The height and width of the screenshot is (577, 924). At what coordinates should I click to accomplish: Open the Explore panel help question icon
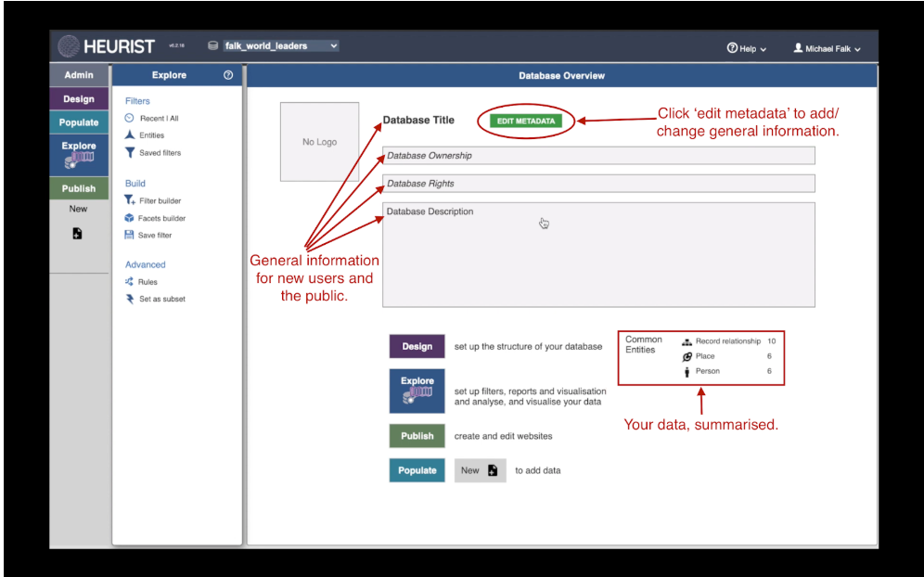pos(228,75)
